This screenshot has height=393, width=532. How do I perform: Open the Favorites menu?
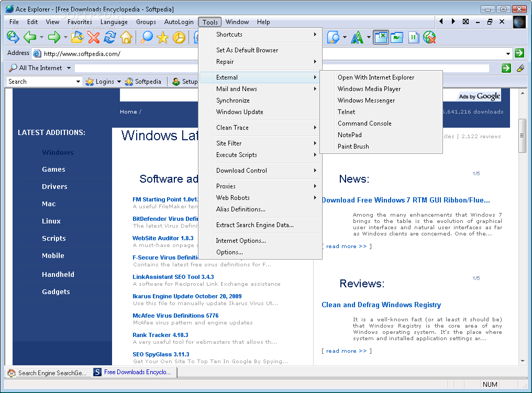tap(80, 22)
